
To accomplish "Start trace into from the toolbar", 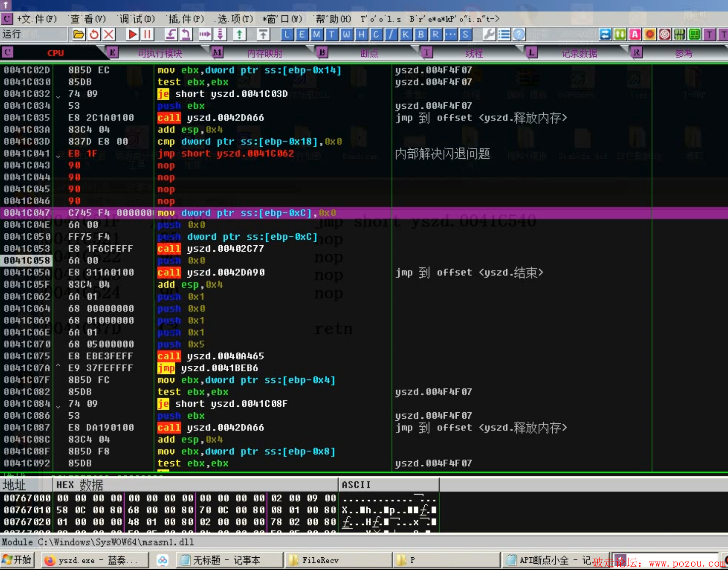I will pyautogui.click(x=205, y=34).
